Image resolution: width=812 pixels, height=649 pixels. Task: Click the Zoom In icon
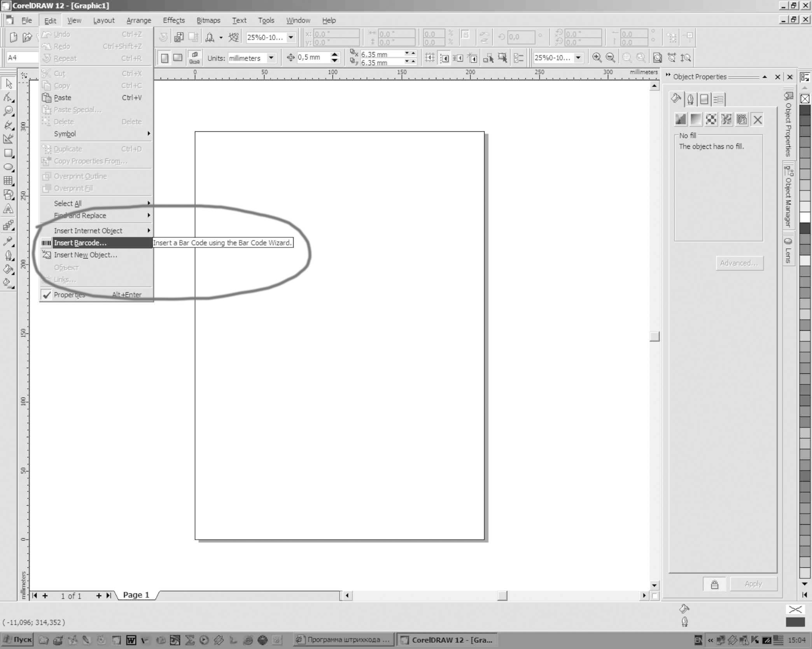click(x=597, y=58)
